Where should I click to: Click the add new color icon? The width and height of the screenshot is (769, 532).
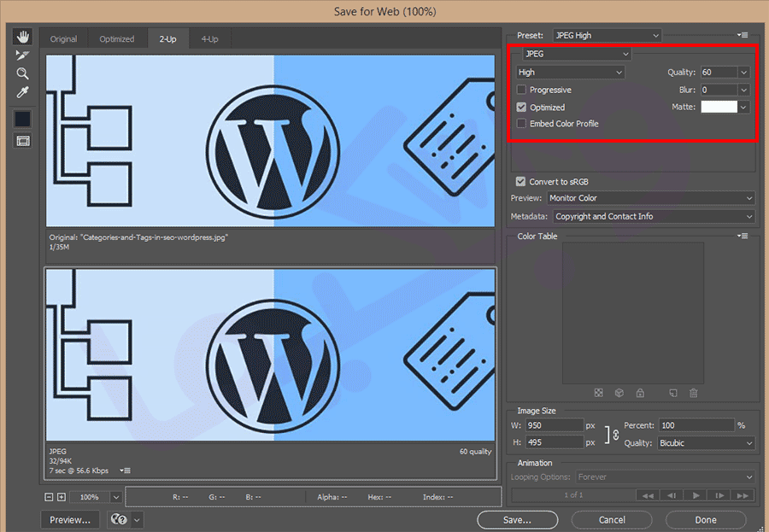(673, 393)
